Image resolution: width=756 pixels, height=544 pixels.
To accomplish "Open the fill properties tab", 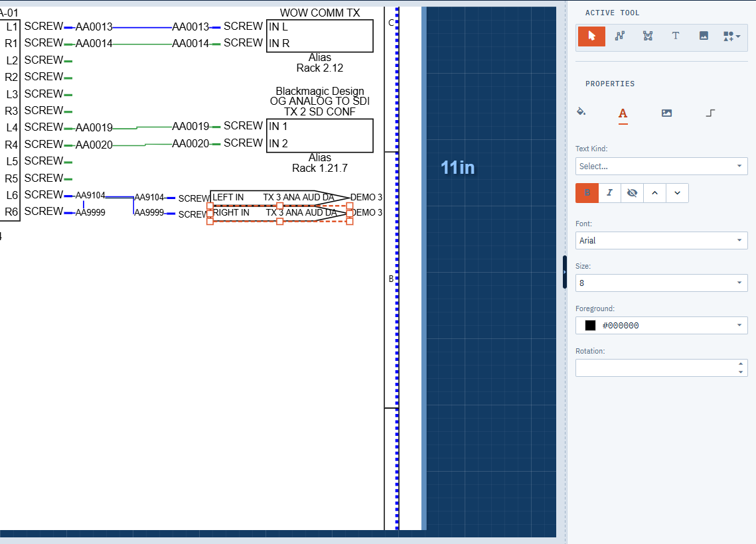I will point(581,112).
